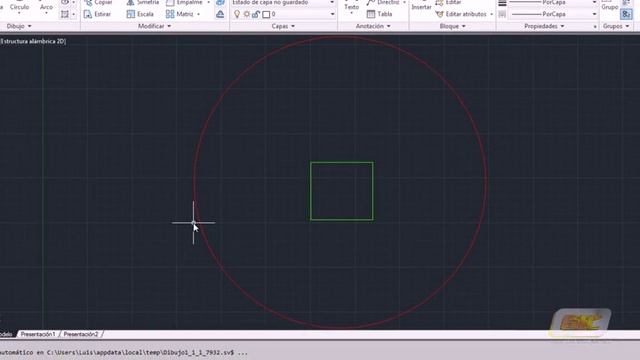This screenshot has width=640, height=360.
Task: Open the Texto annotation tool
Action: point(351,7)
